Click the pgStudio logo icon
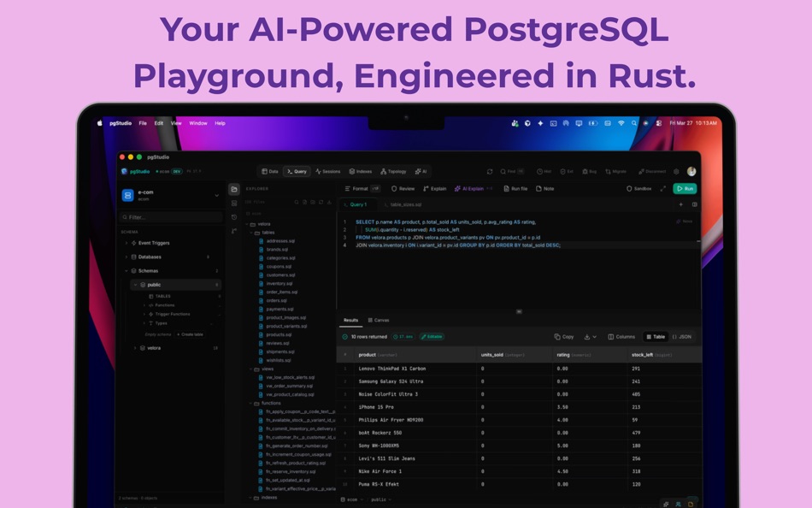Screen dimensions: 812x508 coord(124,172)
